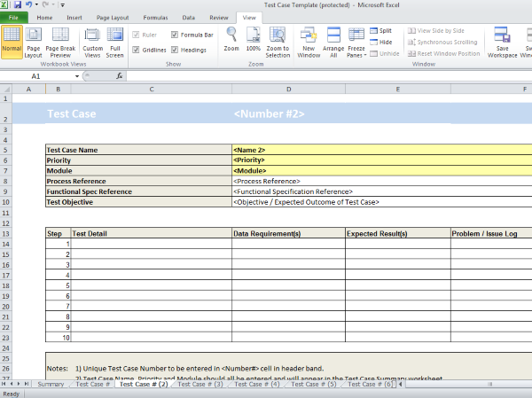
Task: Click Reset Window Position
Action: click(444, 53)
